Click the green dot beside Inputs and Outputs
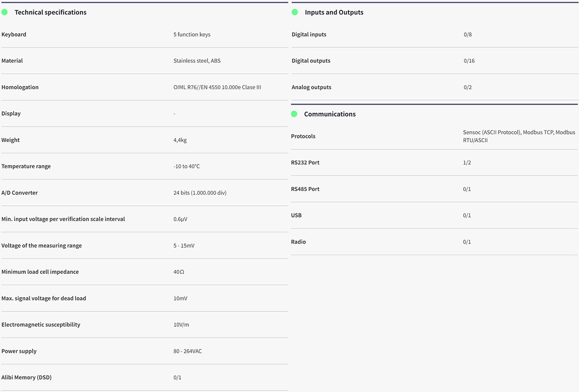Image resolution: width=579 pixels, height=392 pixels. (x=295, y=12)
